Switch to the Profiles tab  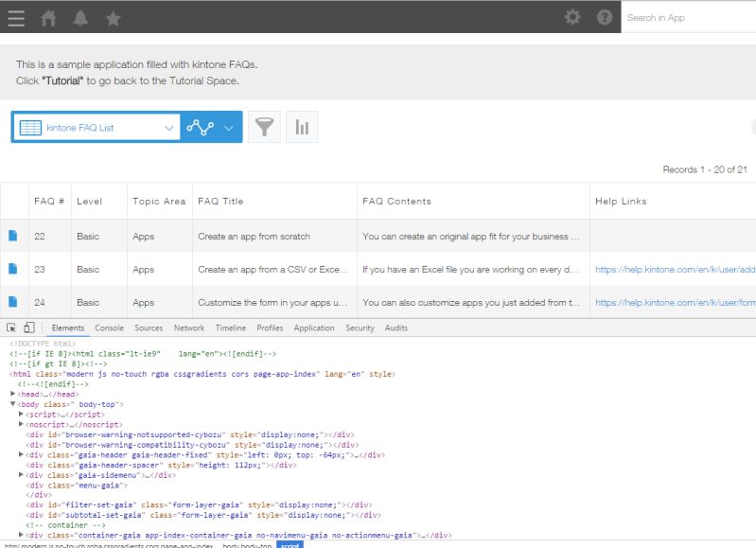(270, 328)
